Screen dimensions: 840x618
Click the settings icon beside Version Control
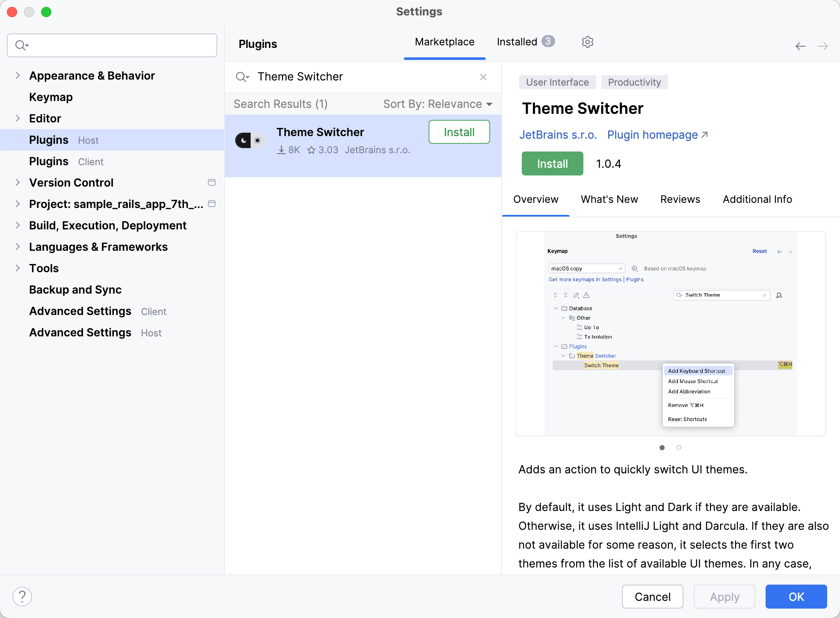point(212,182)
